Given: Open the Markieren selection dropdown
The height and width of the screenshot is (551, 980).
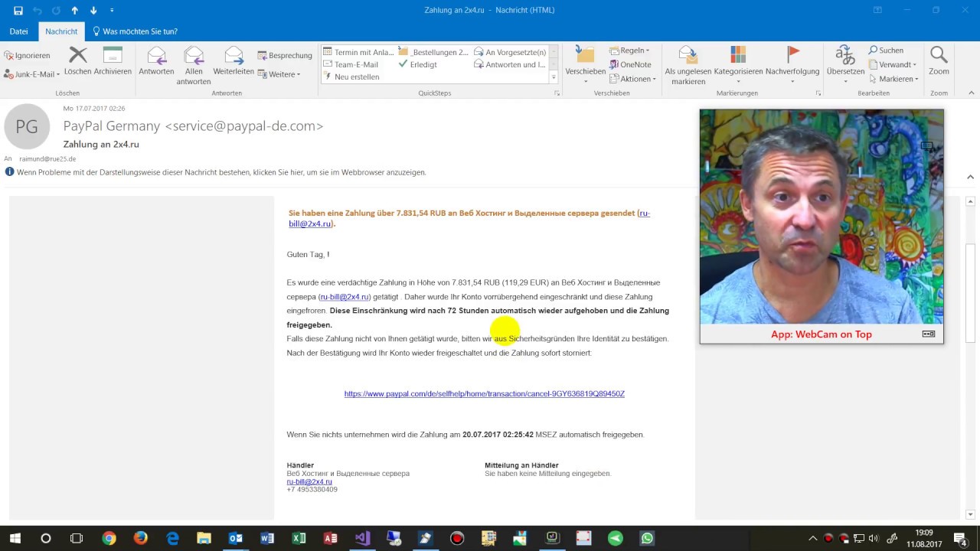Looking at the screenshot, I should [893, 79].
